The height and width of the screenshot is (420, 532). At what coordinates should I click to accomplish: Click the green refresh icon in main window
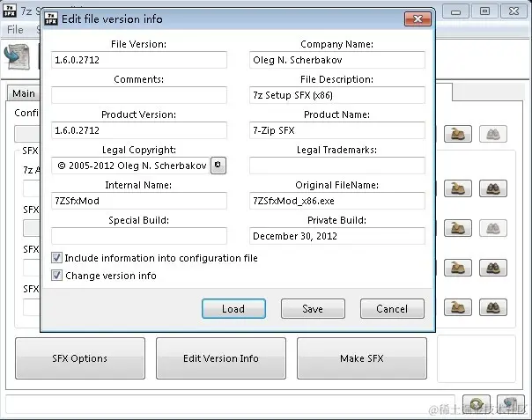click(x=477, y=404)
